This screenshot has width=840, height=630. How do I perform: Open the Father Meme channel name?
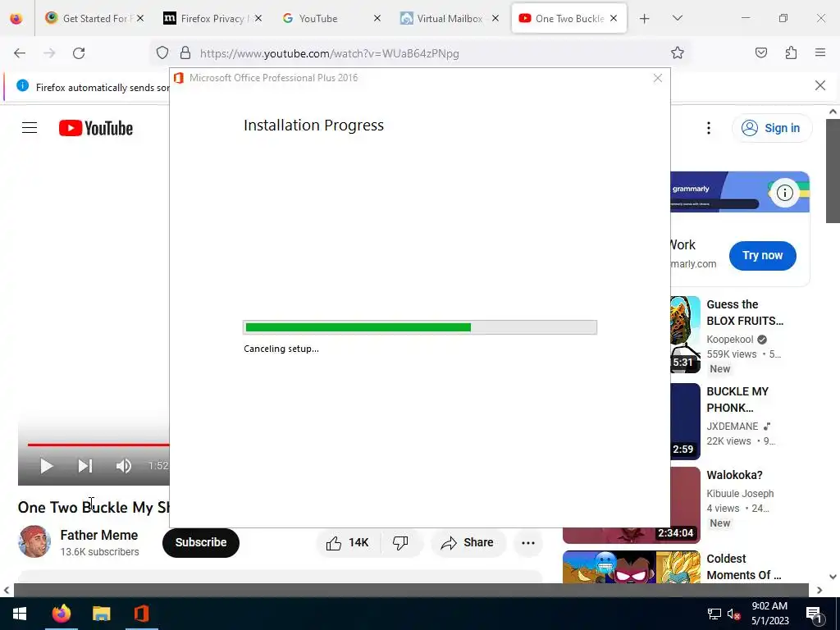coord(99,535)
